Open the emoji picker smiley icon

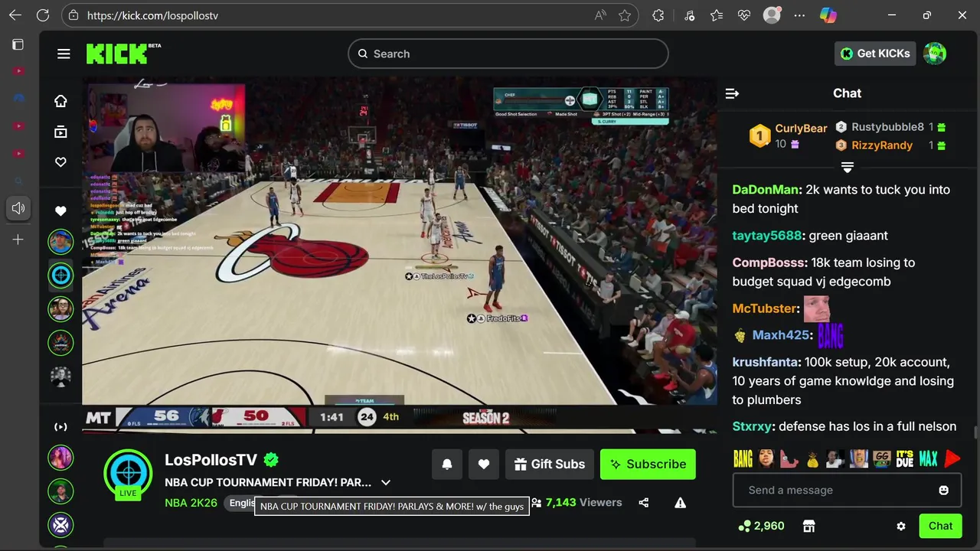tap(943, 491)
